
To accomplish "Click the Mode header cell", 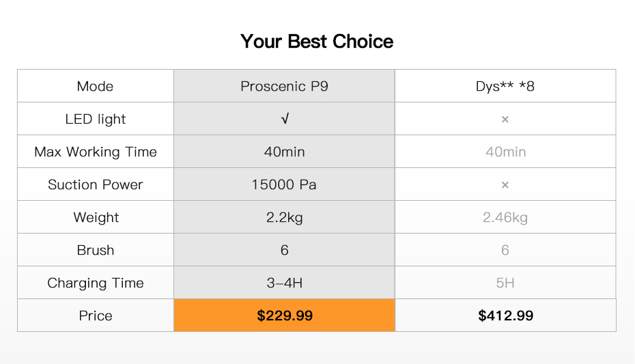I will pos(96,87).
